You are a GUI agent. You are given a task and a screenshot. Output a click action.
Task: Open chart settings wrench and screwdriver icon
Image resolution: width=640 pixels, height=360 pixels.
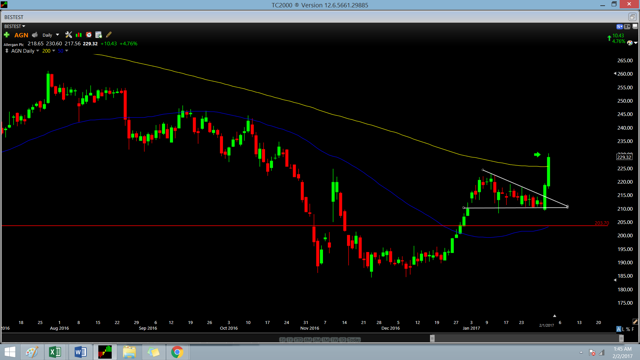pos(69,35)
